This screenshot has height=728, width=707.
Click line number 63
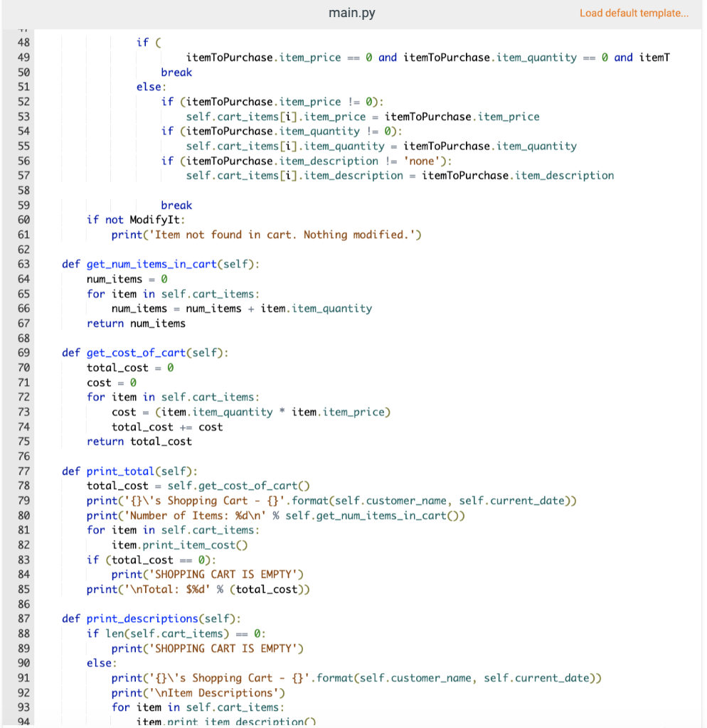[x=23, y=264]
